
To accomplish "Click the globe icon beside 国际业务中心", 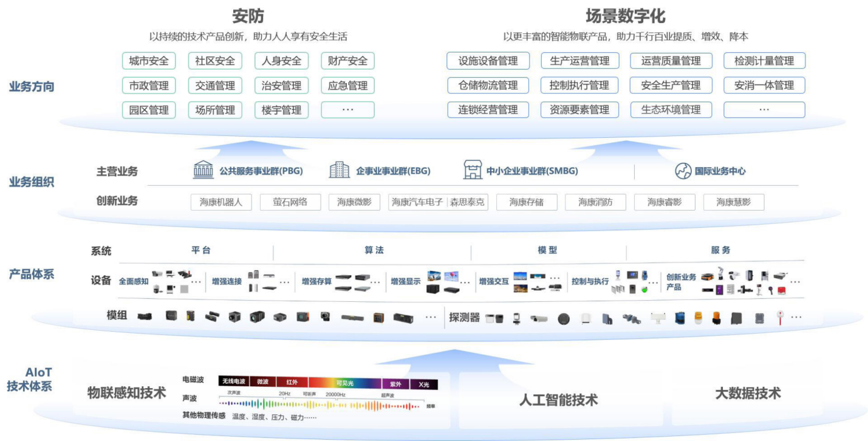I will pyautogui.click(x=683, y=171).
